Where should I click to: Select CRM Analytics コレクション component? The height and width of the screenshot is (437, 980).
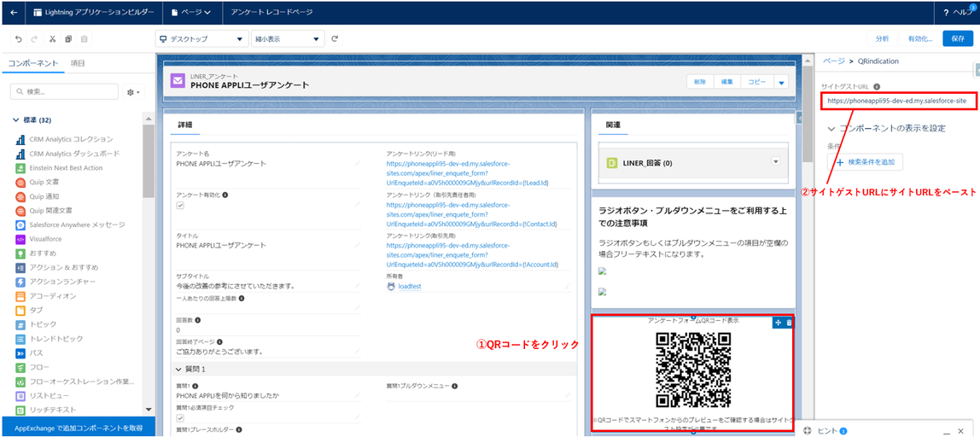(x=71, y=139)
